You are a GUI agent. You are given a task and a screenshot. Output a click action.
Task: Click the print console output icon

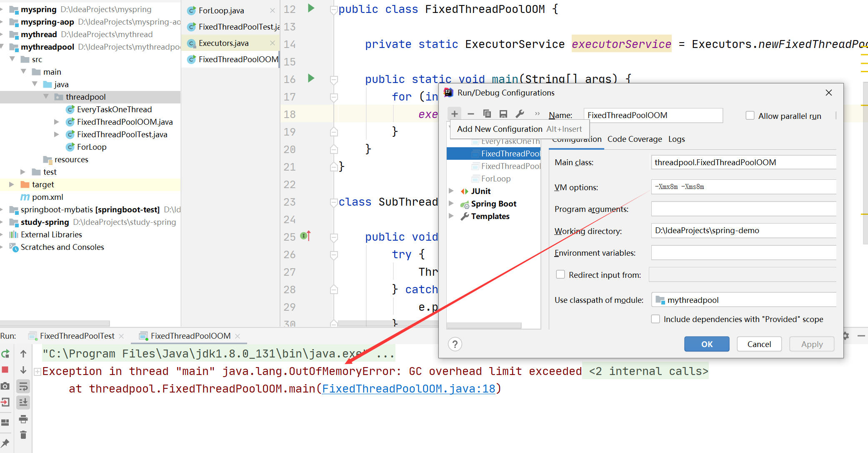(x=23, y=419)
